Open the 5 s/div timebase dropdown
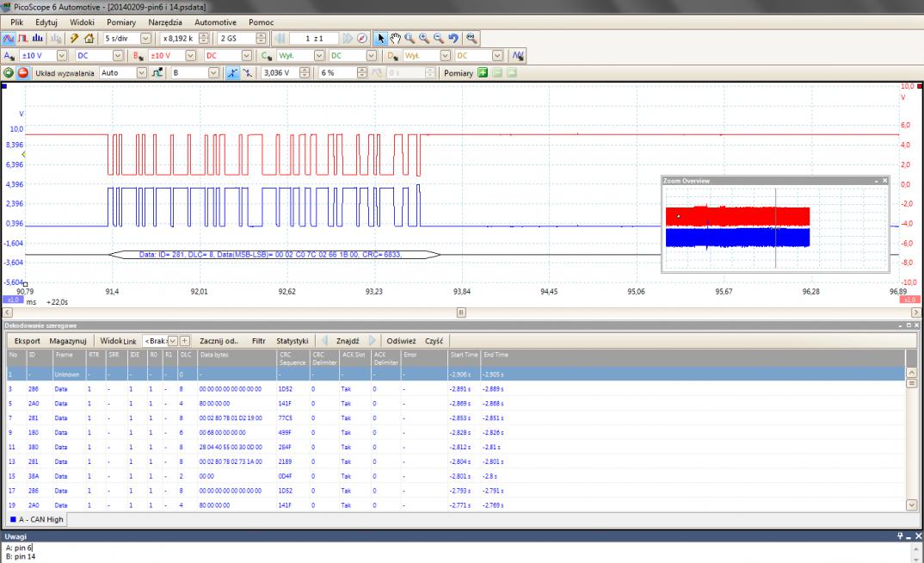 145,38
